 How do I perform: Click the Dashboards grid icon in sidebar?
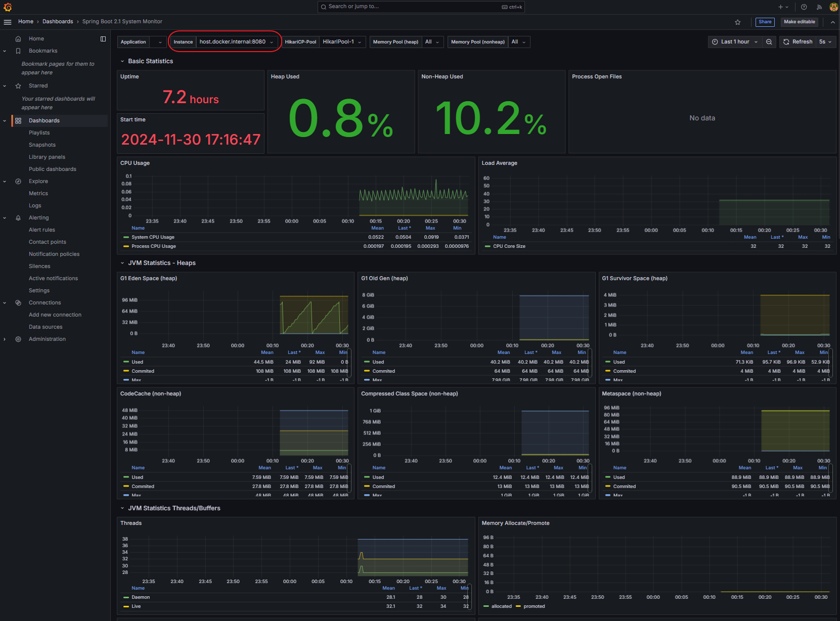click(x=18, y=121)
